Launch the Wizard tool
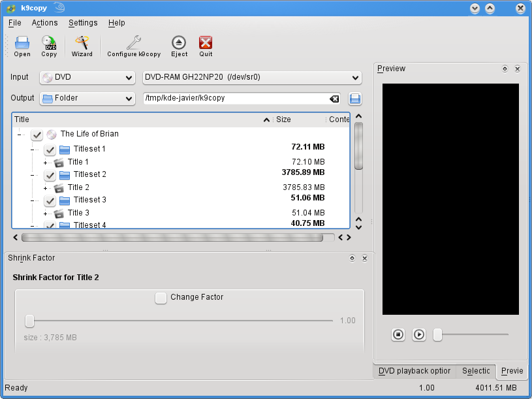The width and height of the screenshot is (532, 399). [x=82, y=46]
